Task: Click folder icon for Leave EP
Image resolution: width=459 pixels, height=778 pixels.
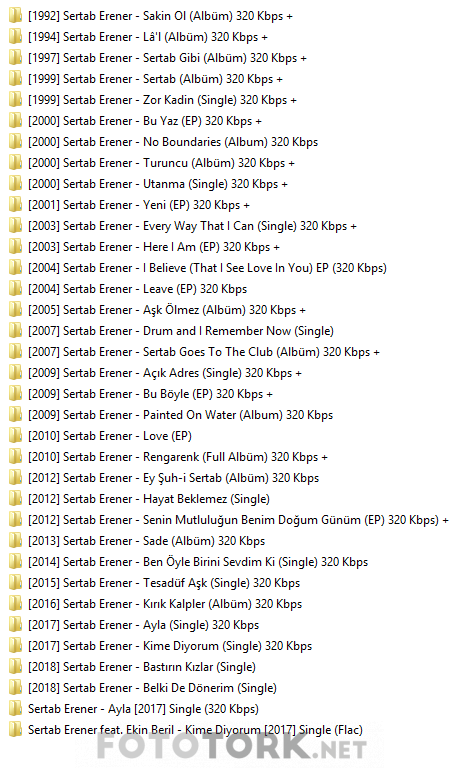Action: tap(15, 289)
